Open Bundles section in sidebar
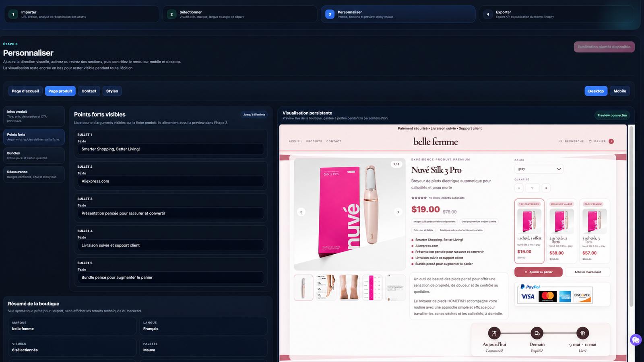Screen dimensions: 644x362 click(34, 155)
